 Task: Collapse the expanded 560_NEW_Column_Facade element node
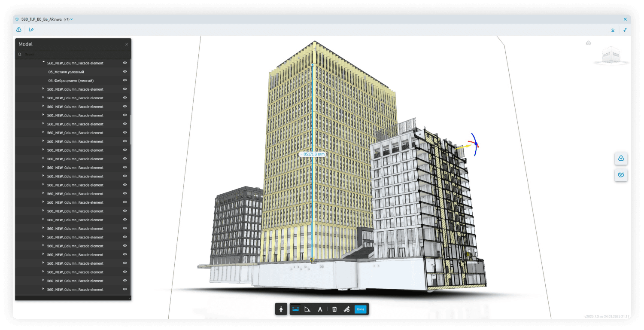tap(43, 63)
